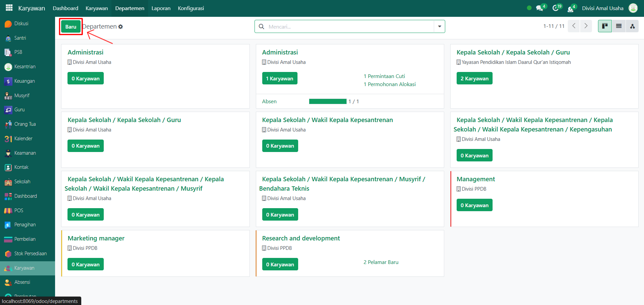Switch to list view
644x305 pixels.
(619, 26)
